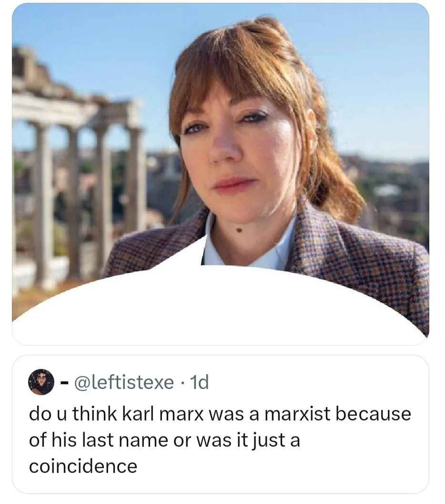Screen dimensions: 445x504
Task: Click the phrase "do u think" in the tweet
Action: click(x=73, y=414)
